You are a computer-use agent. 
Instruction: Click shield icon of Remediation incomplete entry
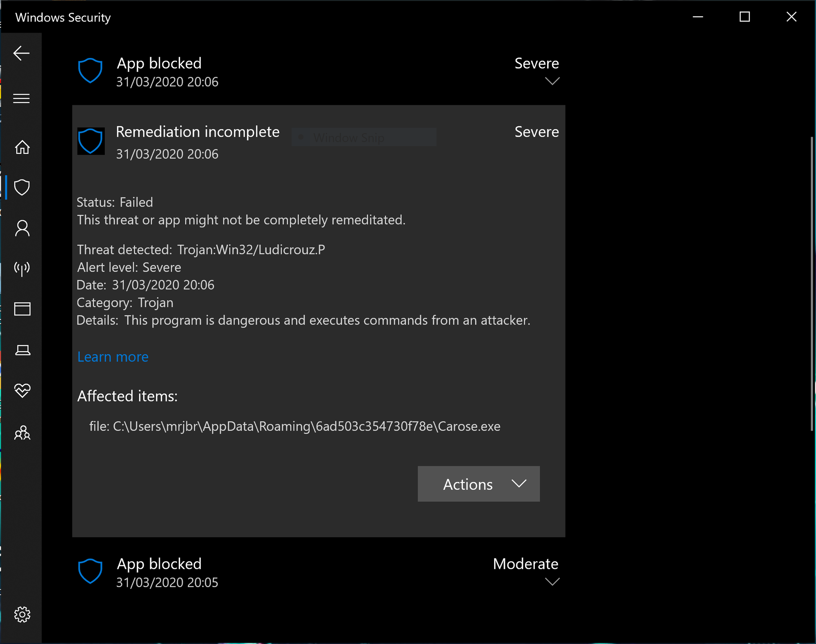click(x=91, y=141)
